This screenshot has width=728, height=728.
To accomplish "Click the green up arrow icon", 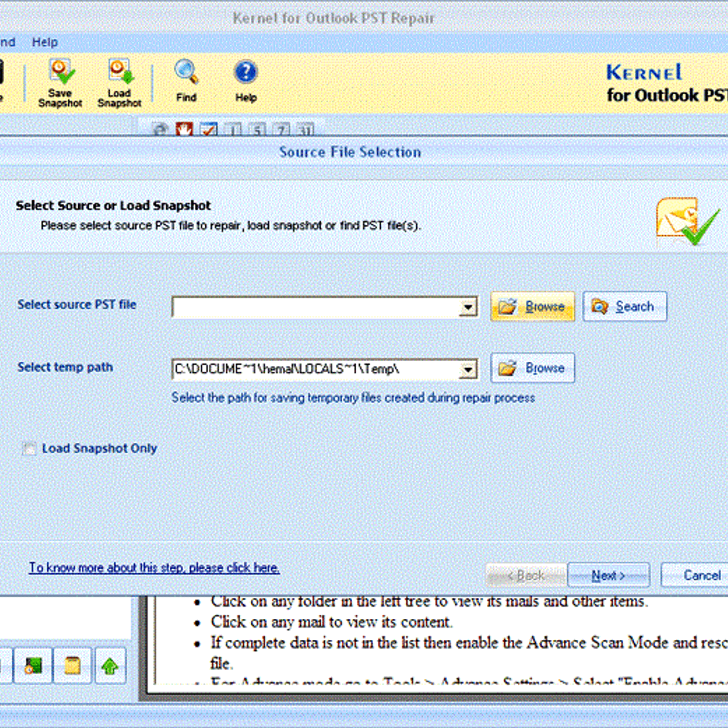I will (x=110, y=666).
